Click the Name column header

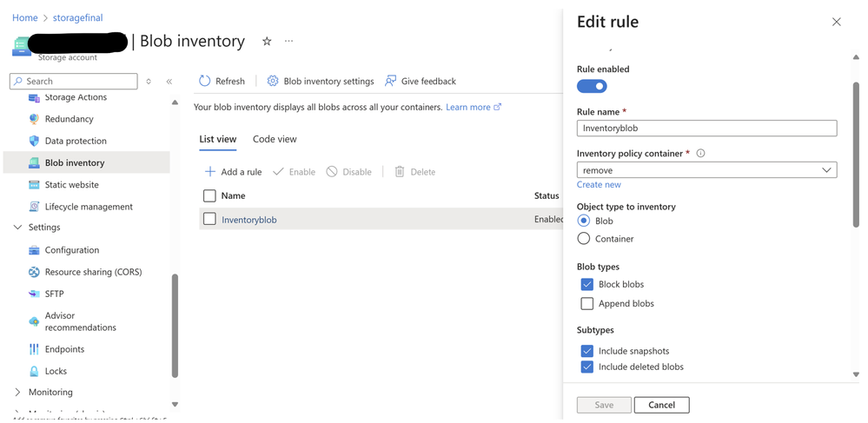click(x=233, y=195)
